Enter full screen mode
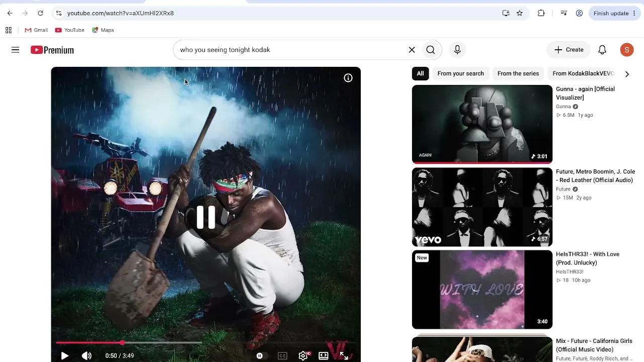 point(344,355)
